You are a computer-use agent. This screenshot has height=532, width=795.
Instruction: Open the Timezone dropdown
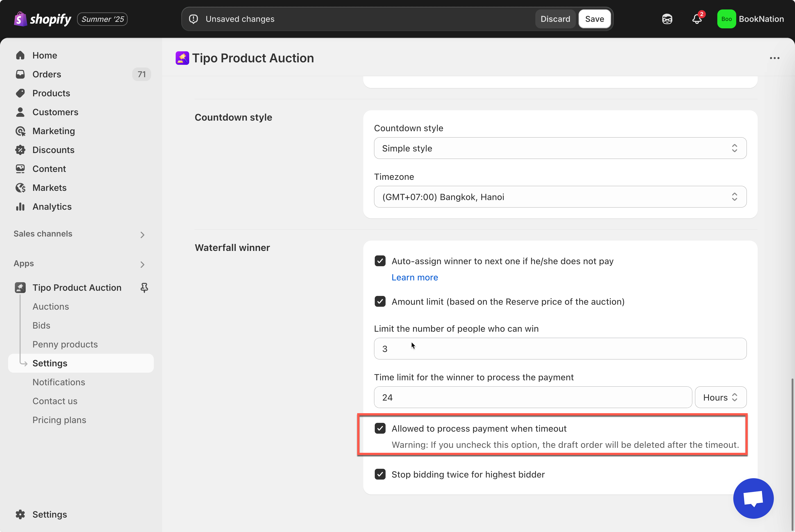pos(560,197)
